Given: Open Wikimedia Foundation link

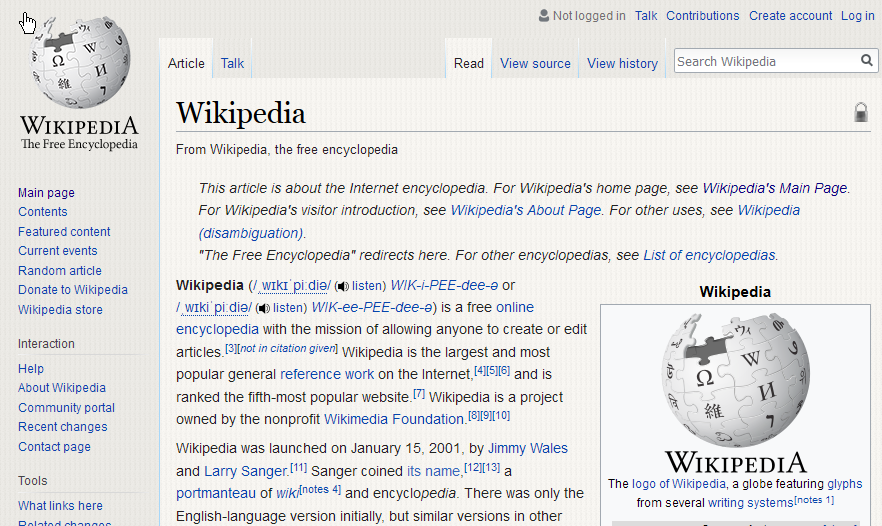Looking at the screenshot, I should tap(394, 420).
